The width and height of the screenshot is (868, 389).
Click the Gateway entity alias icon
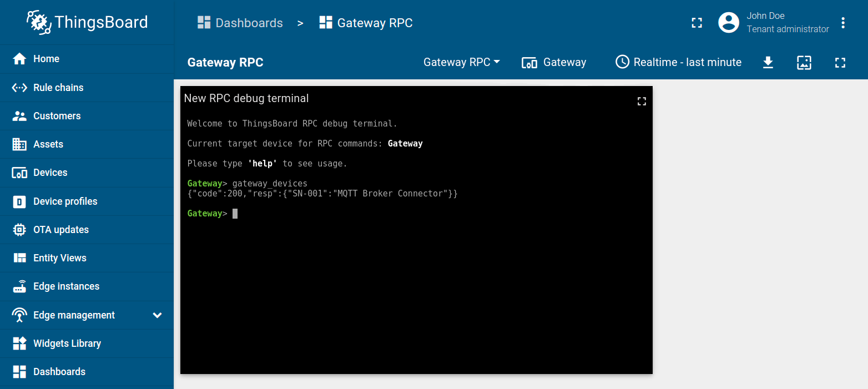[x=529, y=63]
